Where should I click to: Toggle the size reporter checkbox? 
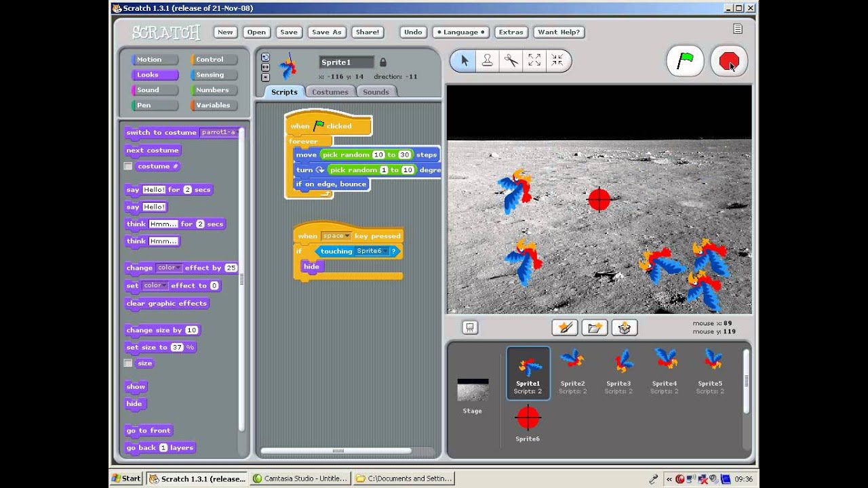pyautogui.click(x=128, y=363)
